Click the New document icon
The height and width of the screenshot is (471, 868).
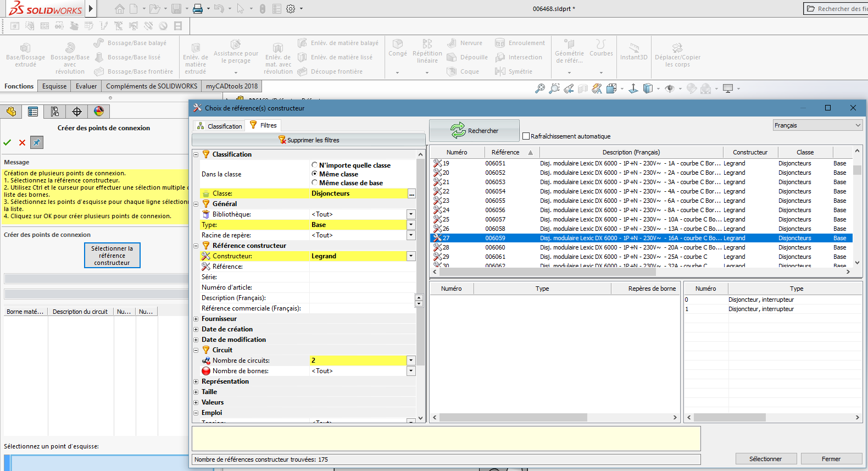point(133,9)
